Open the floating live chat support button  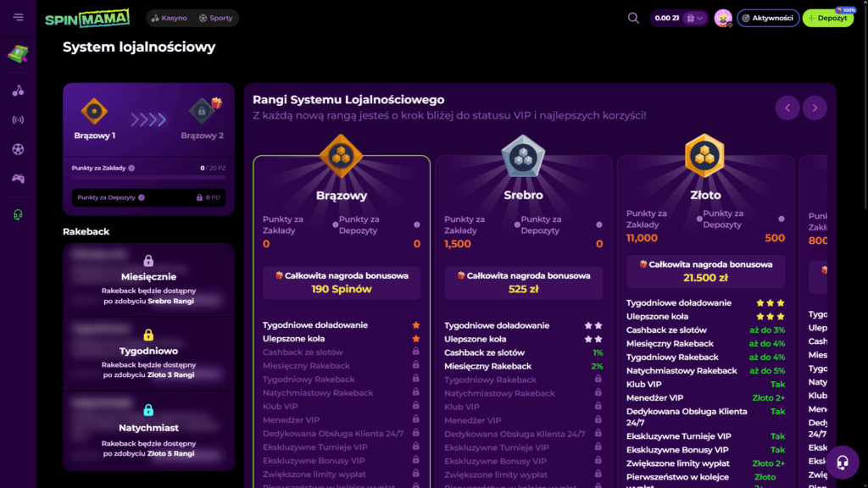[x=843, y=463]
